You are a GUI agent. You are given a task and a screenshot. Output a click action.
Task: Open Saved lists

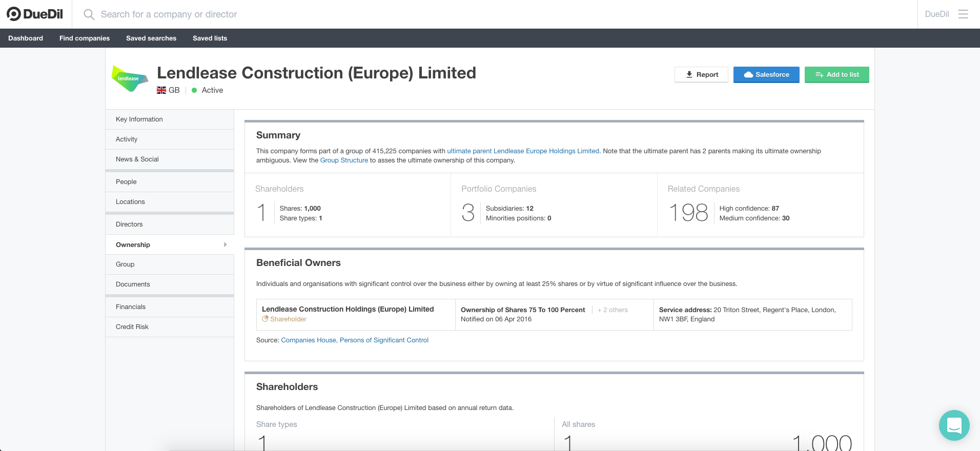[210, 38]
